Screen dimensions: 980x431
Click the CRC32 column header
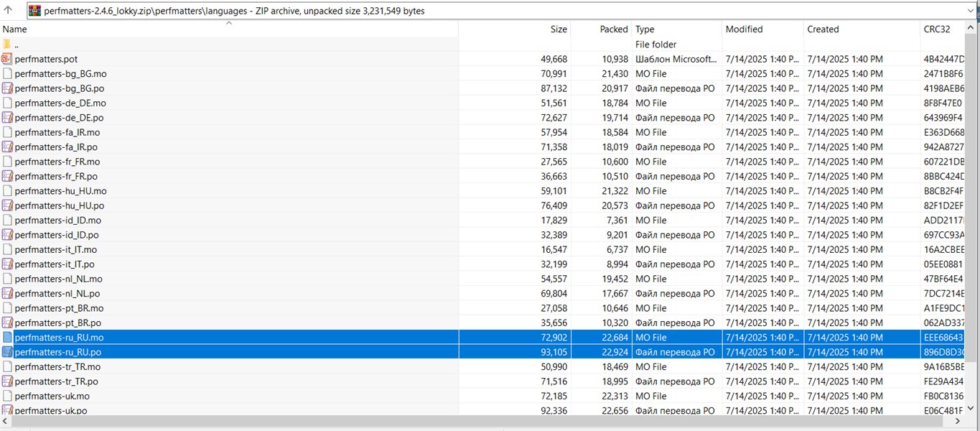tap(937, 29)
